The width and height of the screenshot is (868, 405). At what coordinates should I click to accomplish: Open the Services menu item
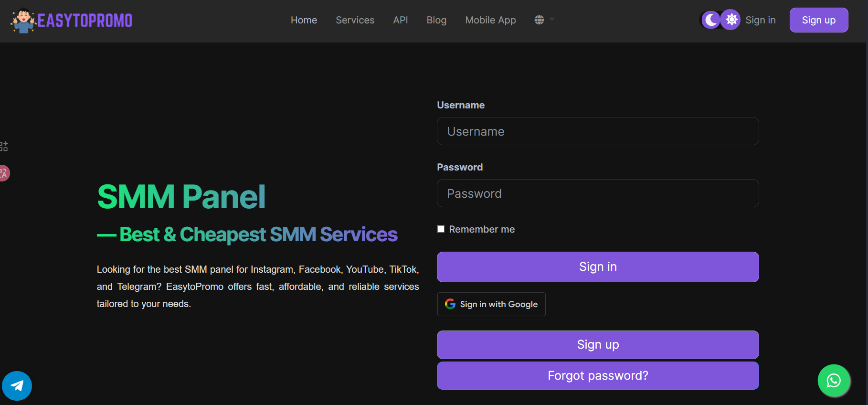[355, 20]
